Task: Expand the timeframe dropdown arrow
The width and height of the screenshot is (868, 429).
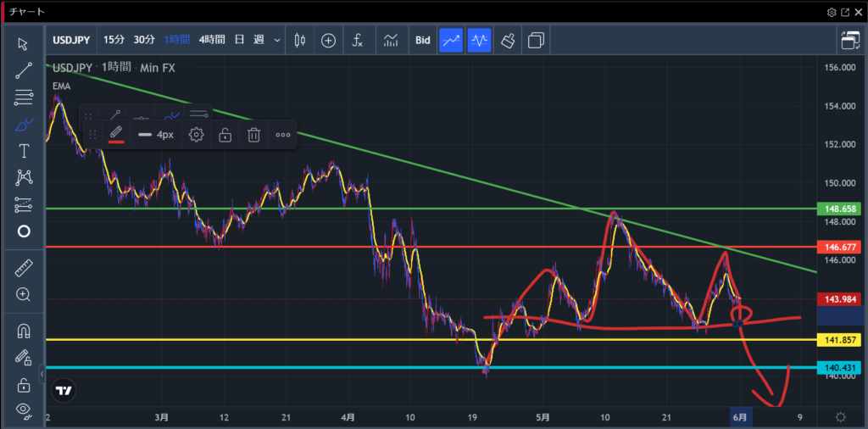Action: [x=277, y=41]
